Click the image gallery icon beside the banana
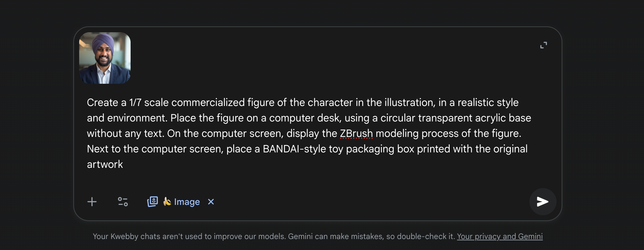 tap(152, 202)
